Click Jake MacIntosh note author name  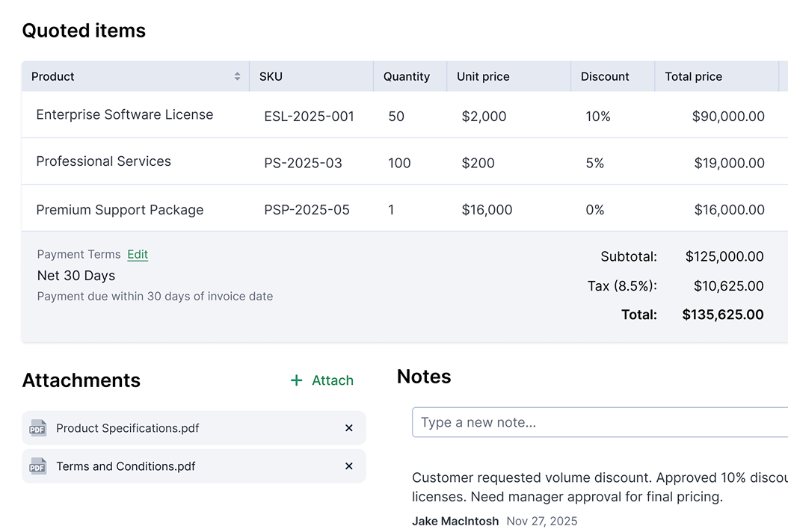pos(455,521)
